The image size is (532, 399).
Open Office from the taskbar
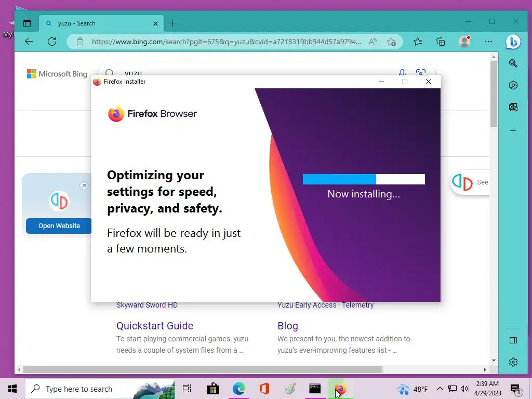tap(264, 389)
